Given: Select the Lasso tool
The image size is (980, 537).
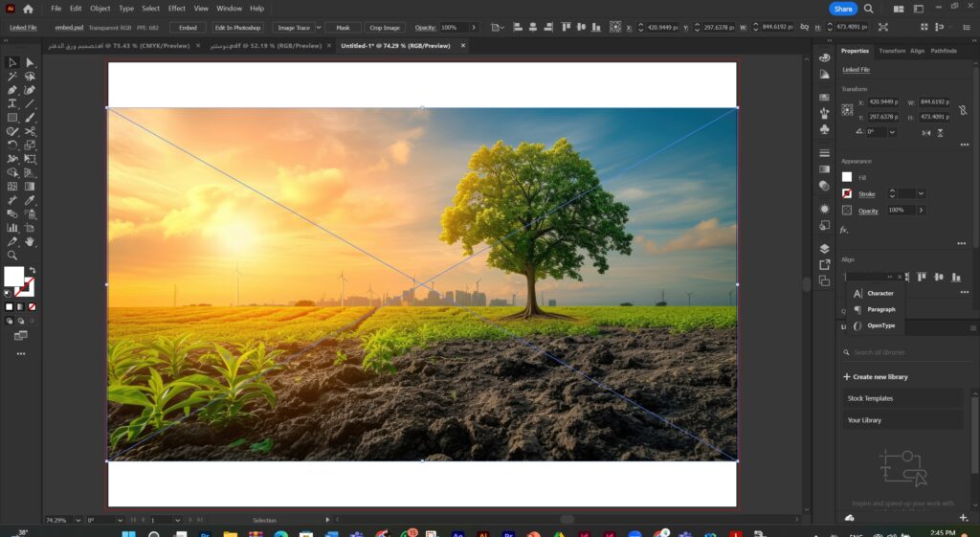Looking at the screenshot, I should [30, 77].
